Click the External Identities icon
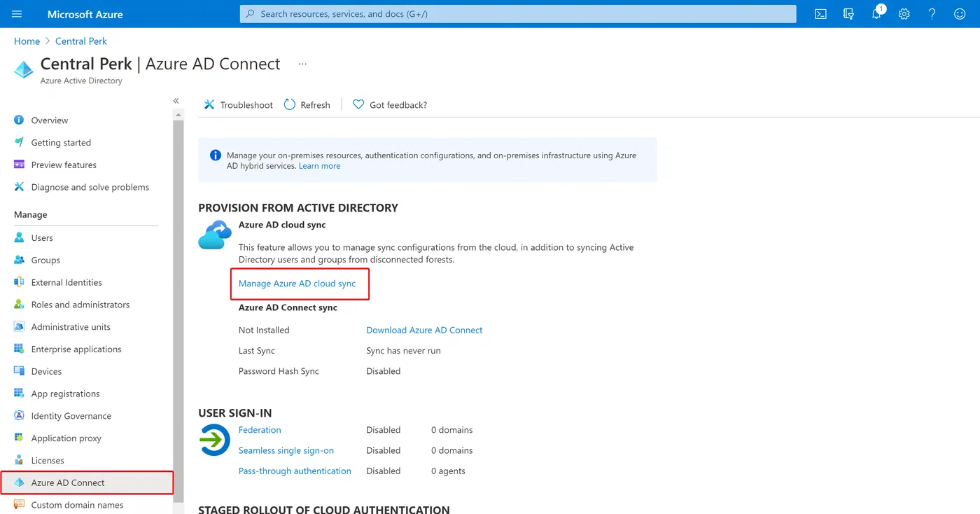The width and height of the screenshot is (980, 514). 19,282
